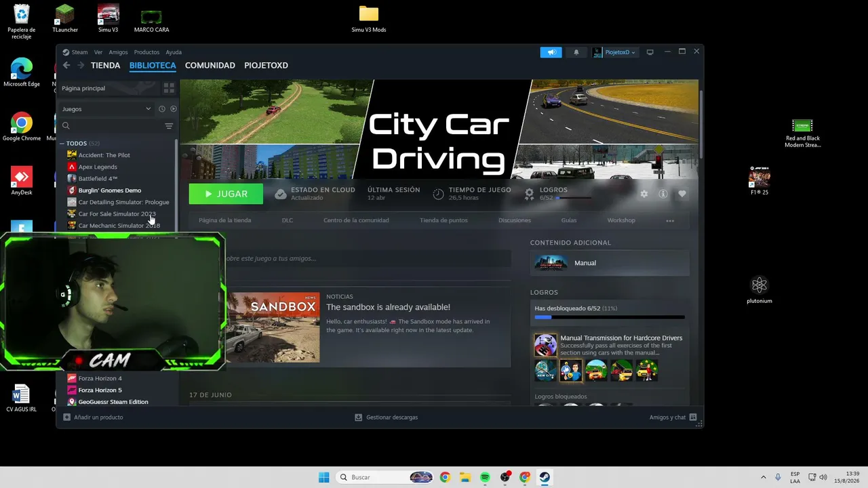Open Simu V3 desktop shortcut
Viewport: 868px width, 488px height.
(x=108, y=18)
